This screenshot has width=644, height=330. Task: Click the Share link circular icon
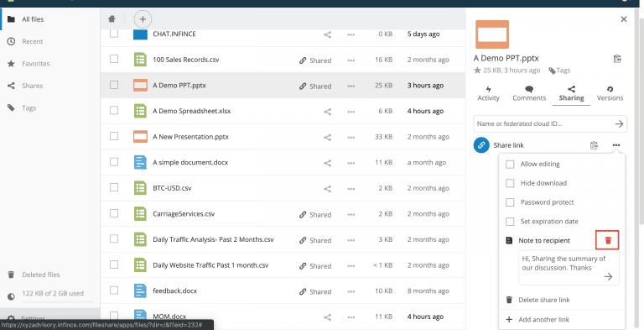(481, 145)
